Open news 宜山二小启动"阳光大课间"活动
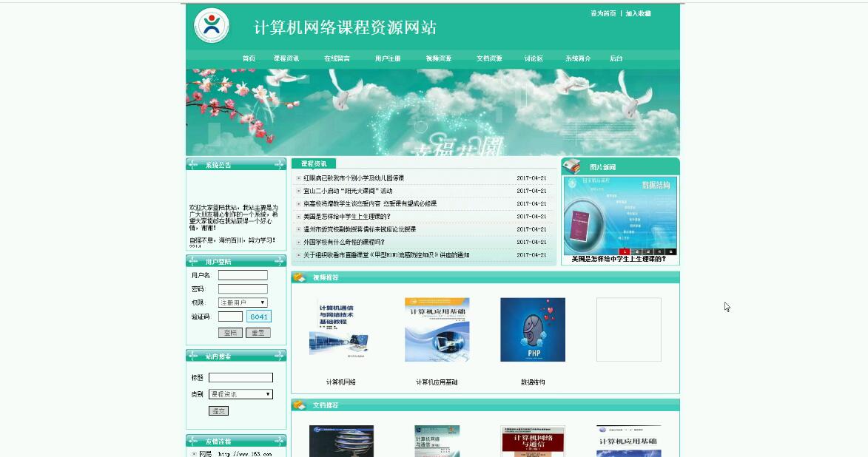Viewport: 868px width, 457px height. (349, 191)
